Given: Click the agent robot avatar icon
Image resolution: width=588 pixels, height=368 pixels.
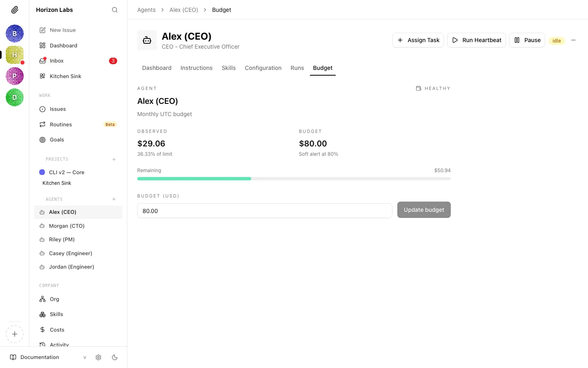Looking at the screenshot, I should (x=147, y=40).
